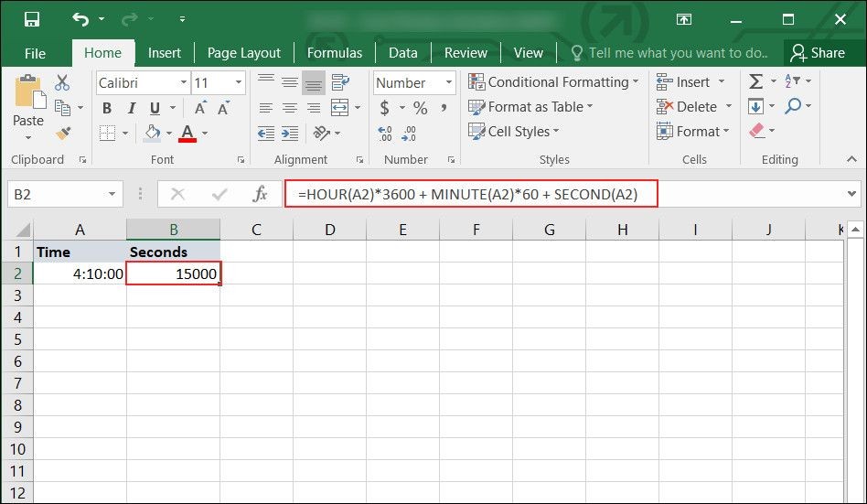
Task: Click the Orientation text rotate icon
Action: click(321, 133)
